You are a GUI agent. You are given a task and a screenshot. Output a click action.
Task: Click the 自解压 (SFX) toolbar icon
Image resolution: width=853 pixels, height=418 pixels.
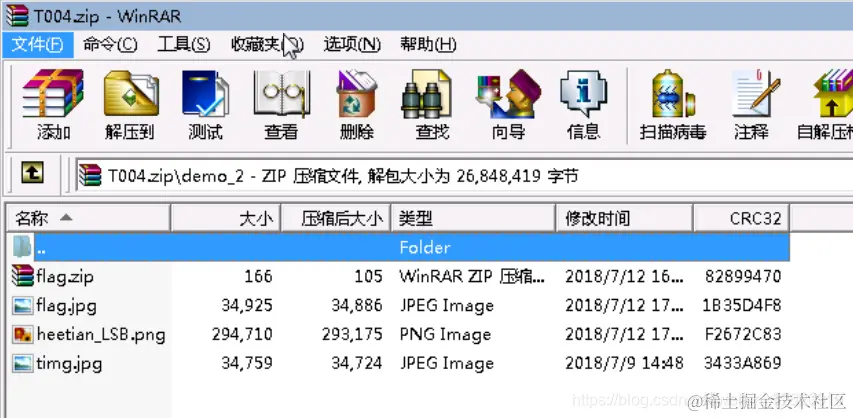(x=833, y=94)
